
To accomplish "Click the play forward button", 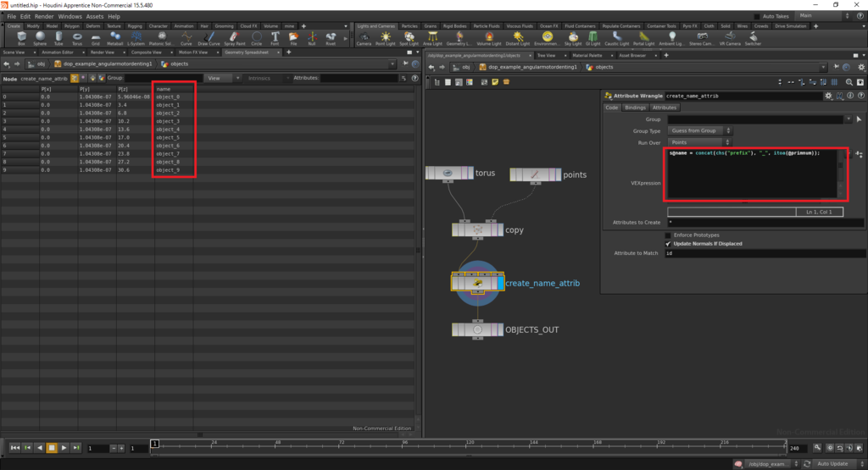I will pos(64,448).
